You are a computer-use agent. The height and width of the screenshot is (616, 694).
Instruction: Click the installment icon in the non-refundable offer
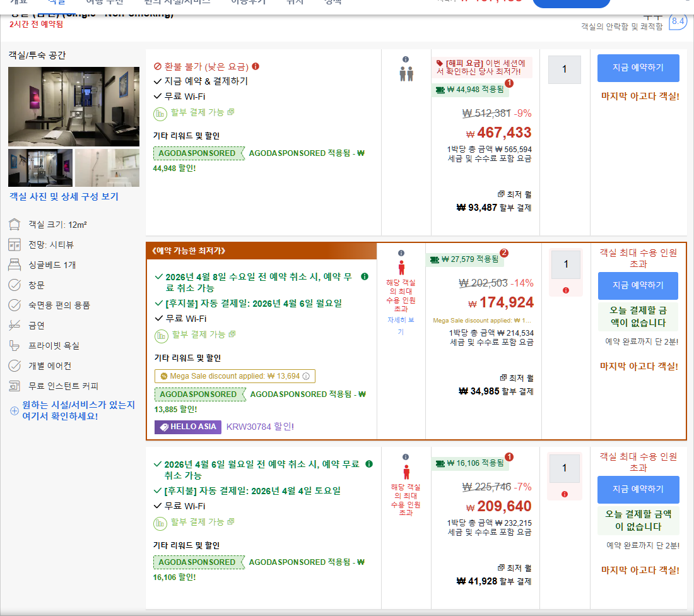[160, 114]
